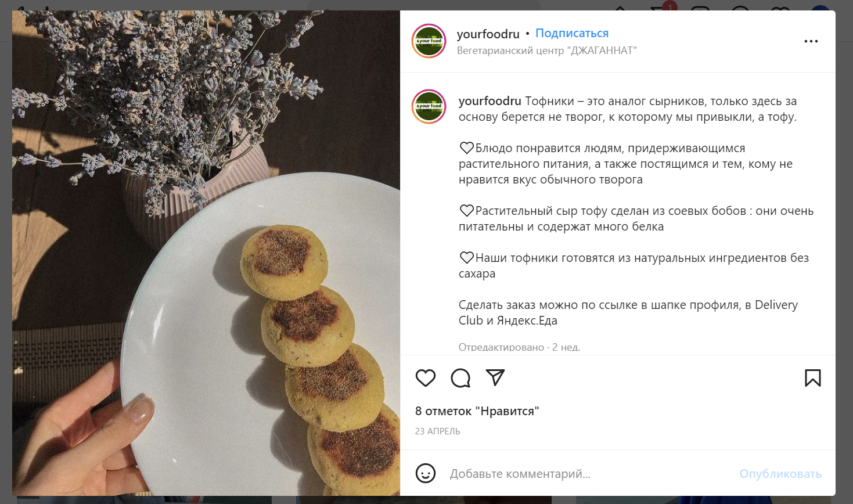Click the yourfoodru username in the caption

[x=490, y=101]
